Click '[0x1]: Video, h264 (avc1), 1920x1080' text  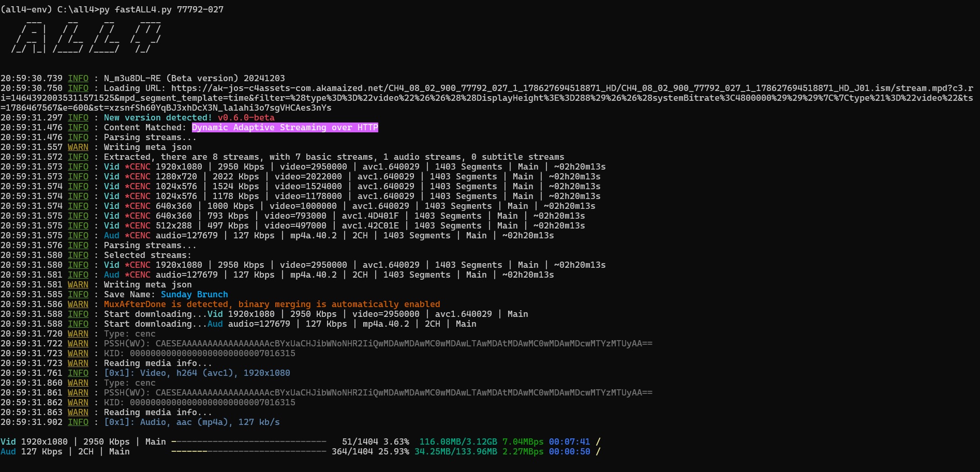pyautogui.click(x=197, y=373)
